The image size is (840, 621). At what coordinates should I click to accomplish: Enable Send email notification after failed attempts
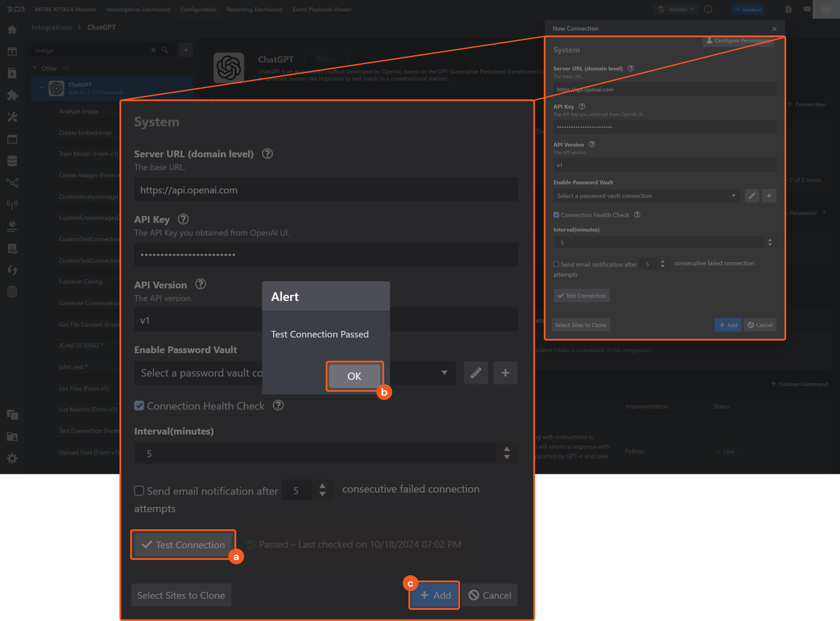pyautogui.click(x=139, y=491)
